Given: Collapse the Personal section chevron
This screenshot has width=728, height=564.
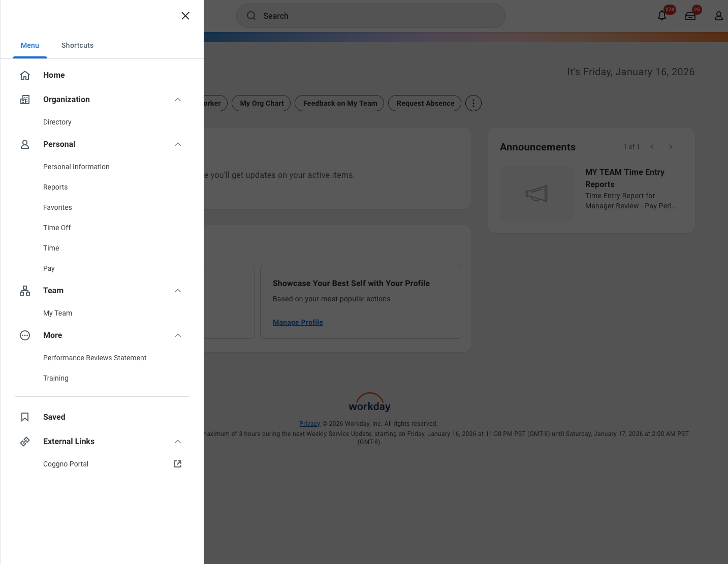Looking at the screenshot, I should pyautogui.click(x=178, y=144).
